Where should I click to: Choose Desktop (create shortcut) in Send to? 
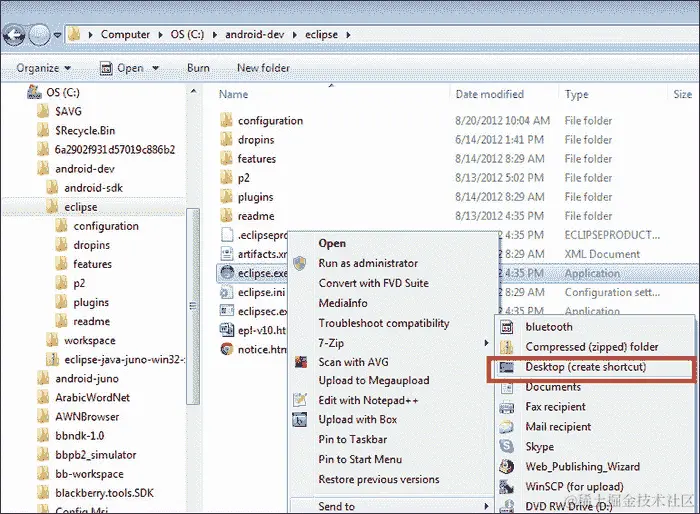585,367
